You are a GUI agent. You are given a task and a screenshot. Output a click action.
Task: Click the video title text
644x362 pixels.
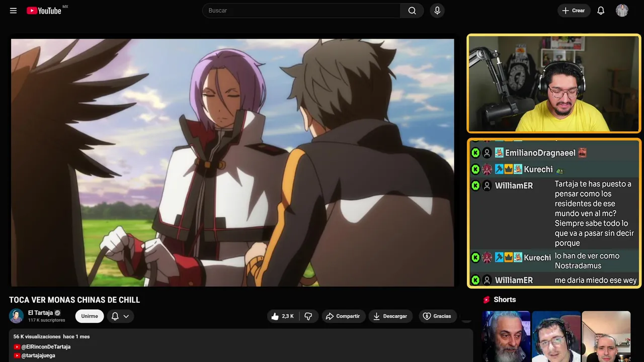74,300
